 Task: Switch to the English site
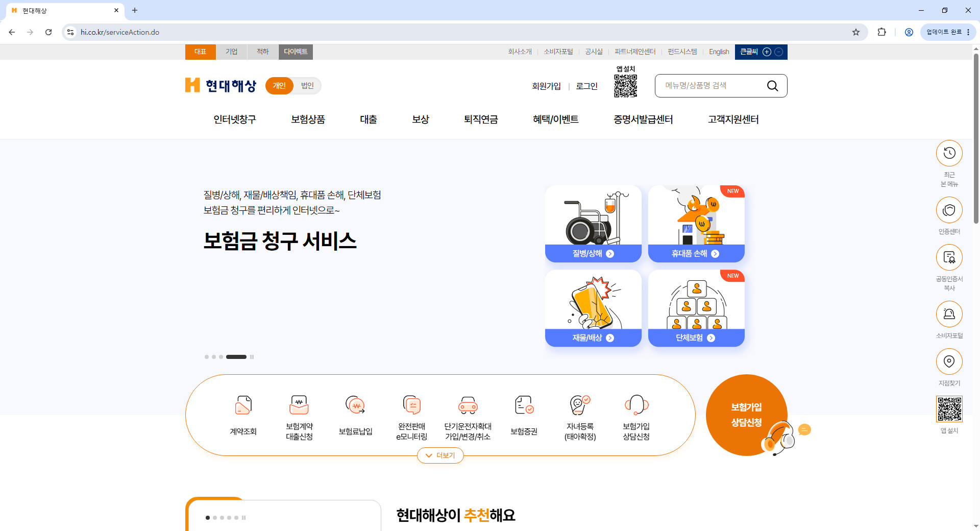point(719,52)
